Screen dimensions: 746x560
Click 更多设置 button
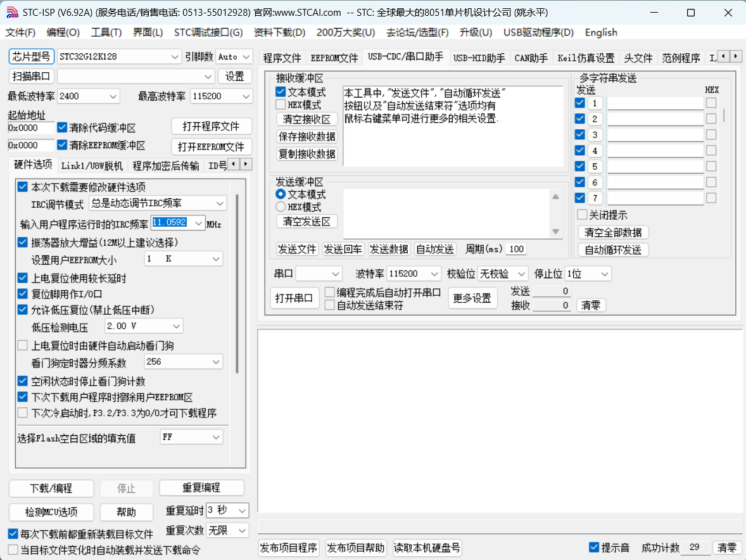pos(472,298)
